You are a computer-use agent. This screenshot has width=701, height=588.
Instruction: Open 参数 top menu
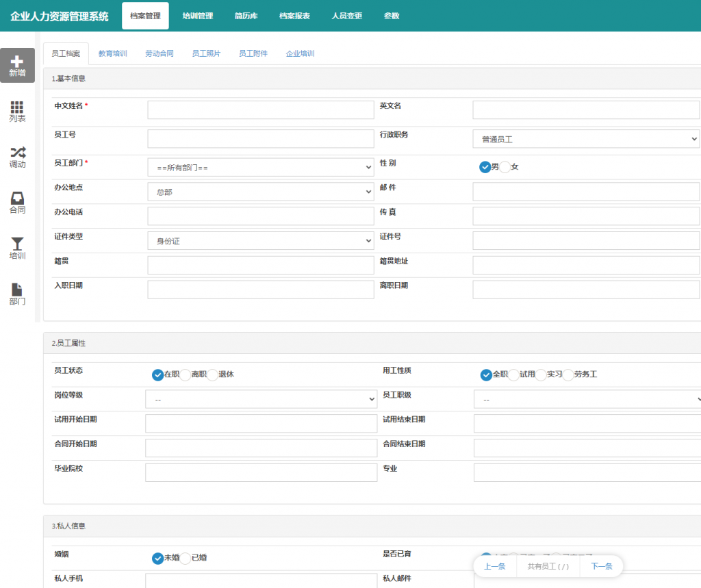click(x=392, y=16)
